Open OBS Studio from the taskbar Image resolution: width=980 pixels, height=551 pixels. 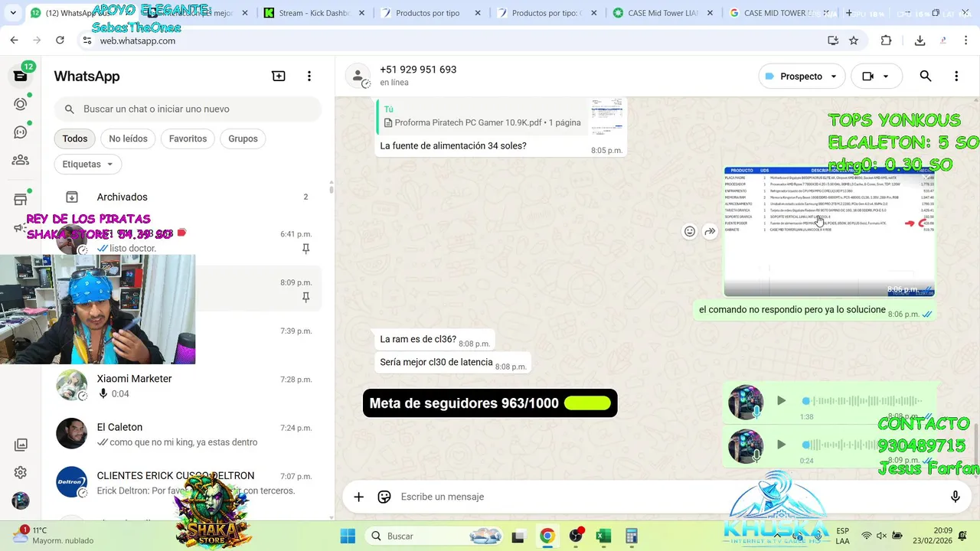click(x=575, y=536)
